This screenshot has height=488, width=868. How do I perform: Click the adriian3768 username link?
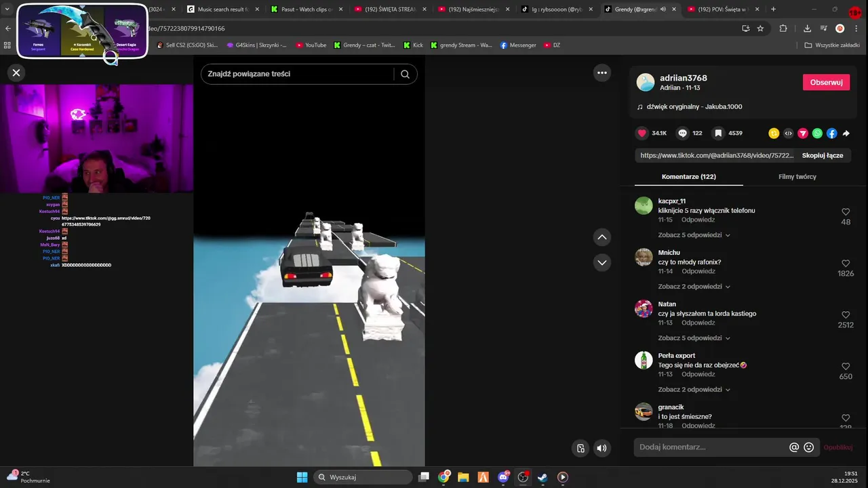pos(684,78)
